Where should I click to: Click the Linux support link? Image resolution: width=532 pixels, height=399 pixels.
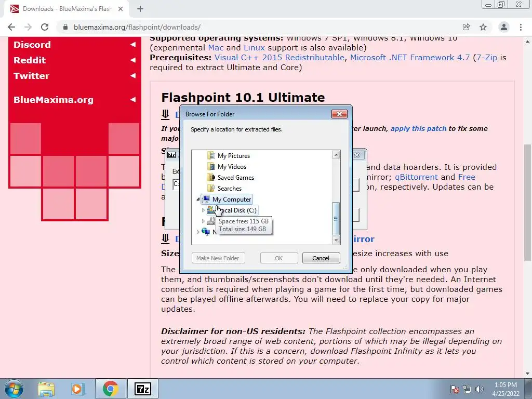[254, 48]
